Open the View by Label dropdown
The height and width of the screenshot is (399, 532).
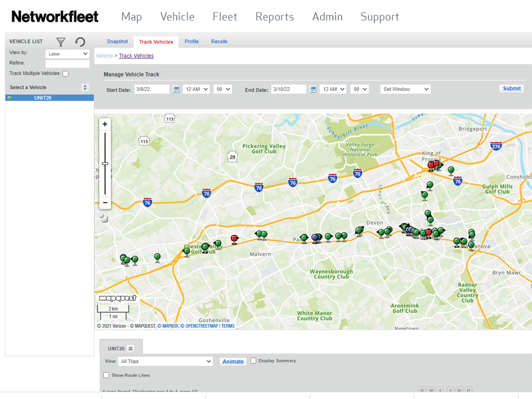point(67,54)
